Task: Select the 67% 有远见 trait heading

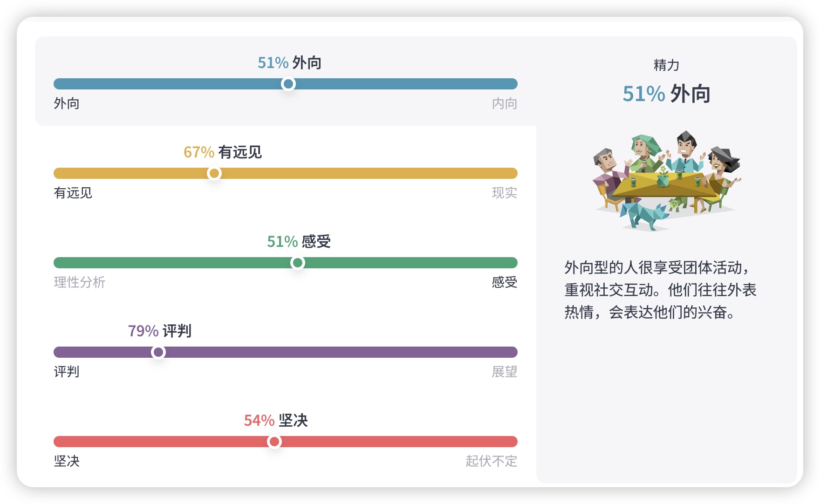Action: (x=223, y=152)
